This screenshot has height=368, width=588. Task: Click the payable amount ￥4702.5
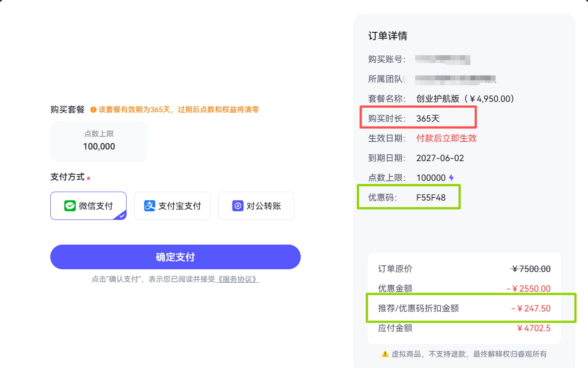pyautogui.click(x=534, y=328)
